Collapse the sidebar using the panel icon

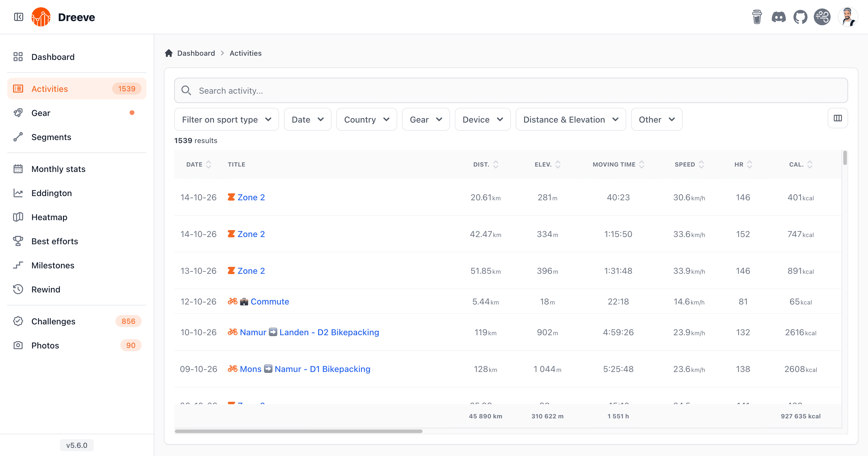point(18,17)
